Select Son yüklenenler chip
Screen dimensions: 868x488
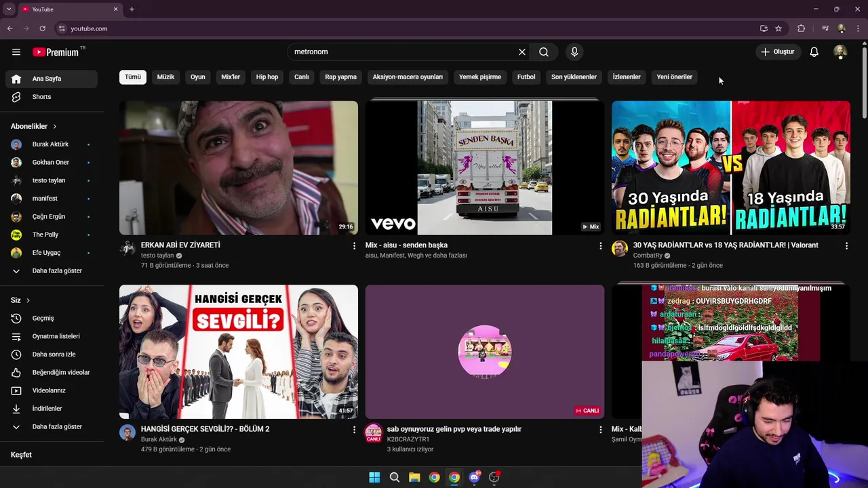pos(574,77)
